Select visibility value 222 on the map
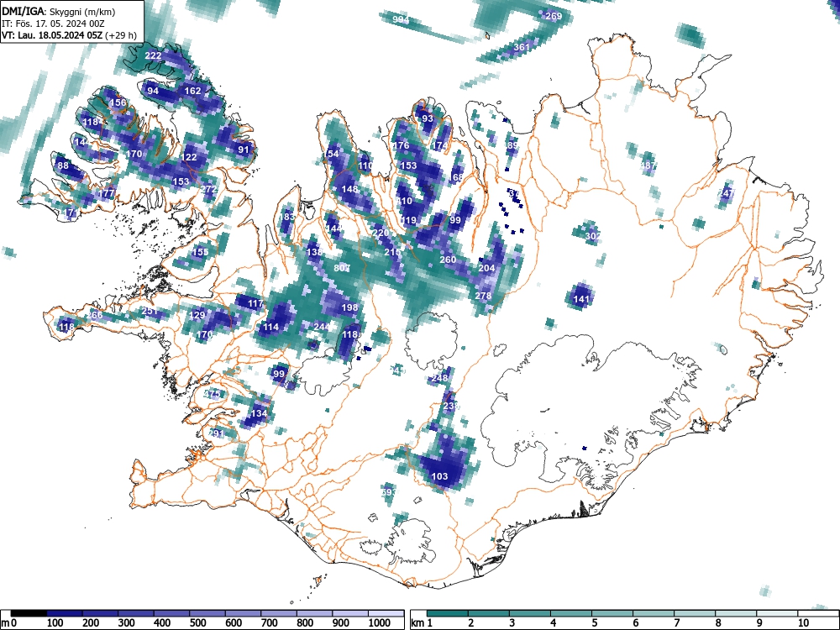This screenshot has width=840, height=630. [153, 55]
